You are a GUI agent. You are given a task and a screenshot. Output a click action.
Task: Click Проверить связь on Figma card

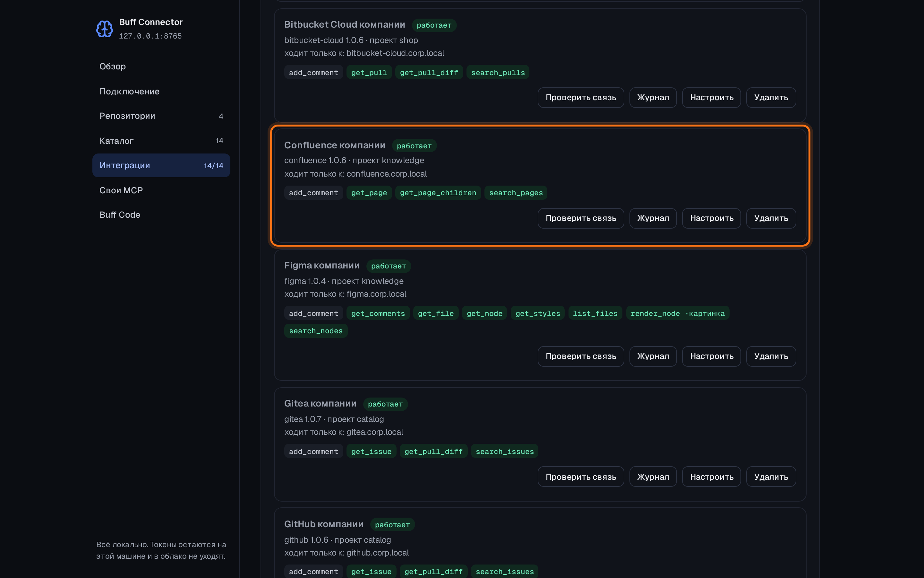[x=581, y=356]
